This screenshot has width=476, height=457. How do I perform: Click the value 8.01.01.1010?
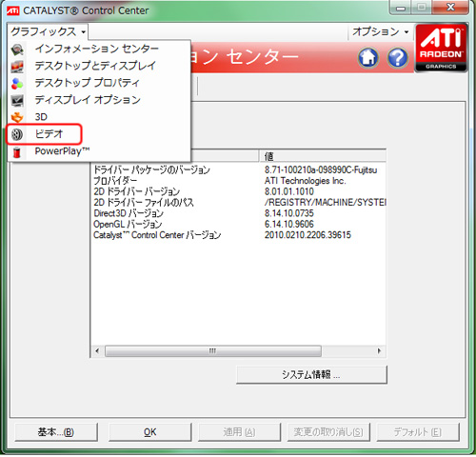pos(289,191)
